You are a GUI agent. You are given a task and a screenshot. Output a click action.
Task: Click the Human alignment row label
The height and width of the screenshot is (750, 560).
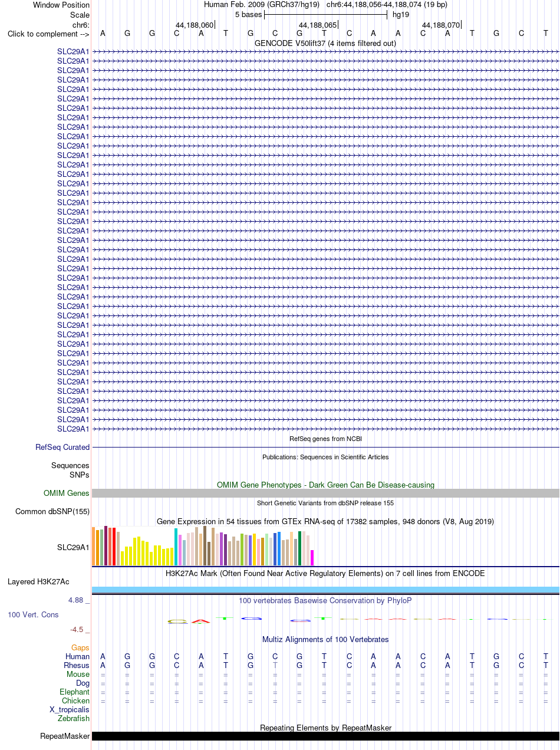[x=78, y=656]
